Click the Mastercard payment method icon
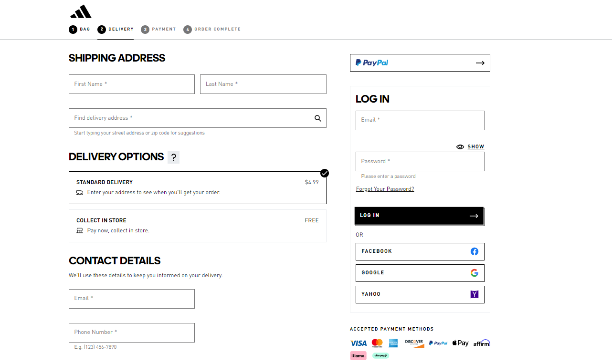 pyautogui.click(x=377, y=343)
